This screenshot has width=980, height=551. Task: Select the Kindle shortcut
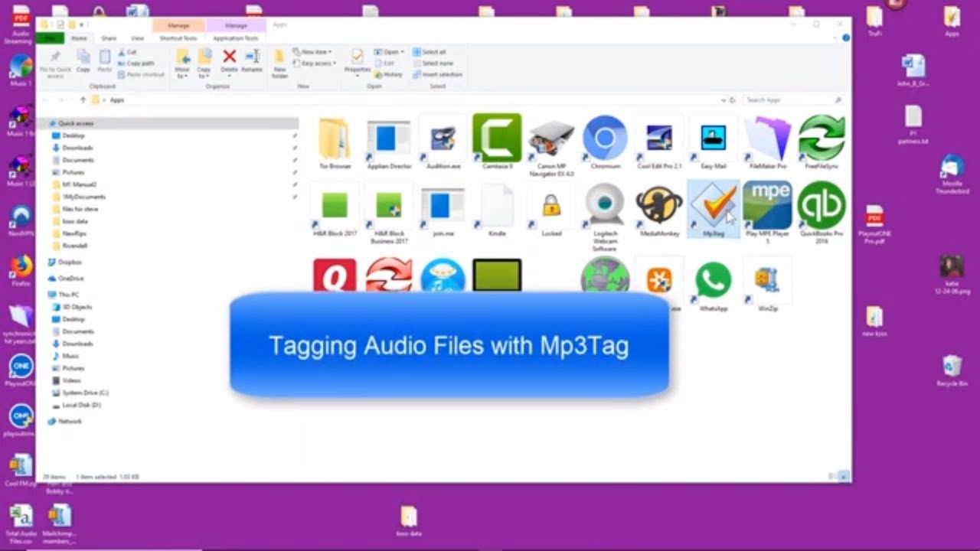(497, 209)
